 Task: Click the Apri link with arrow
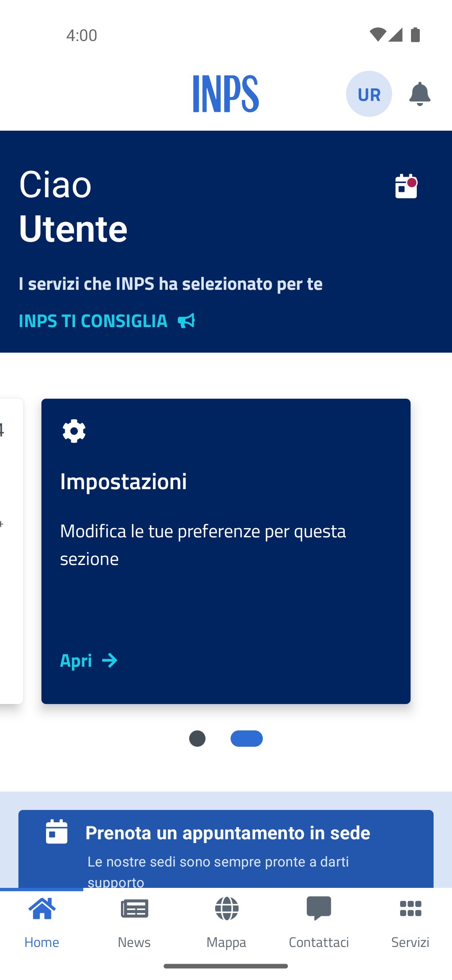coord(89,660)
